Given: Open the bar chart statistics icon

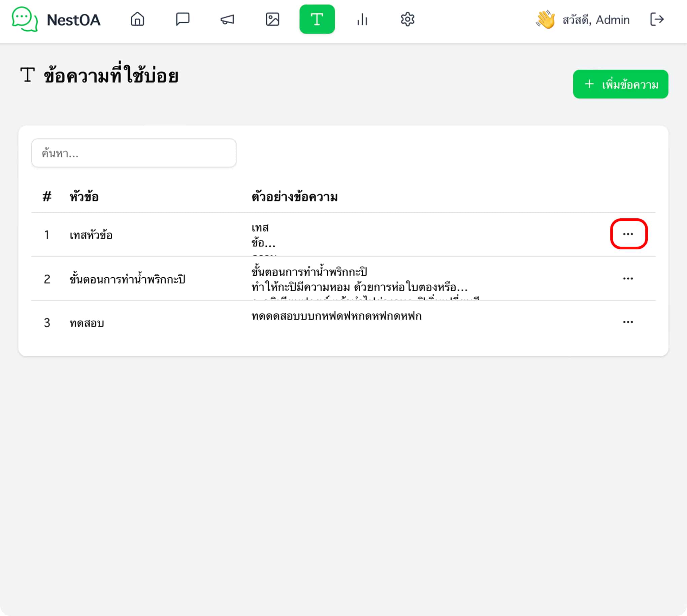Looking at the screenshot, I should [362, 19].
